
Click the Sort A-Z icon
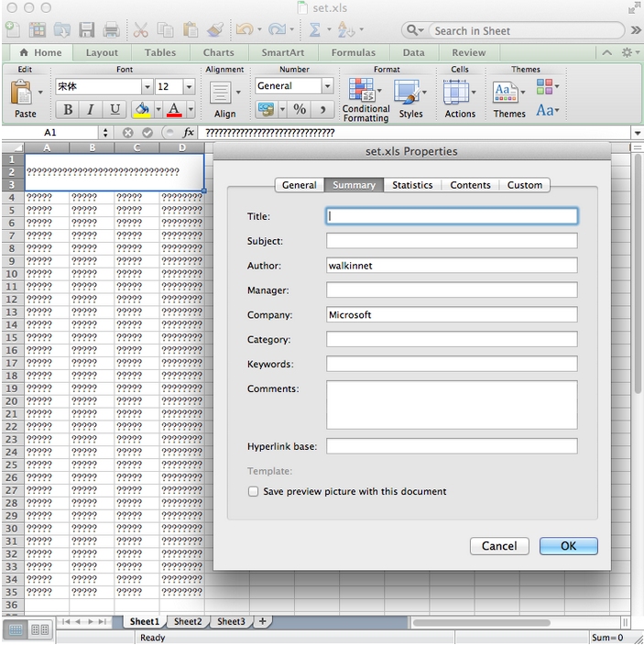tap(346, 29)
